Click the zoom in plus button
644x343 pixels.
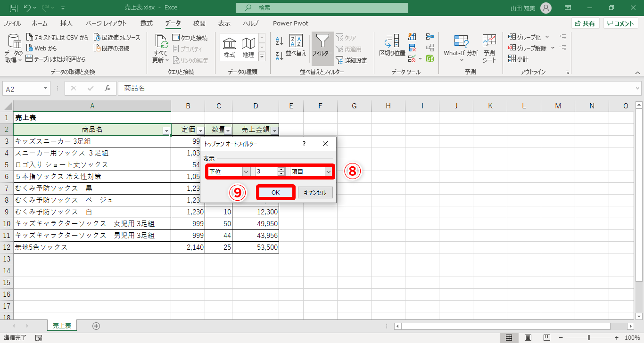coord(616,338)
